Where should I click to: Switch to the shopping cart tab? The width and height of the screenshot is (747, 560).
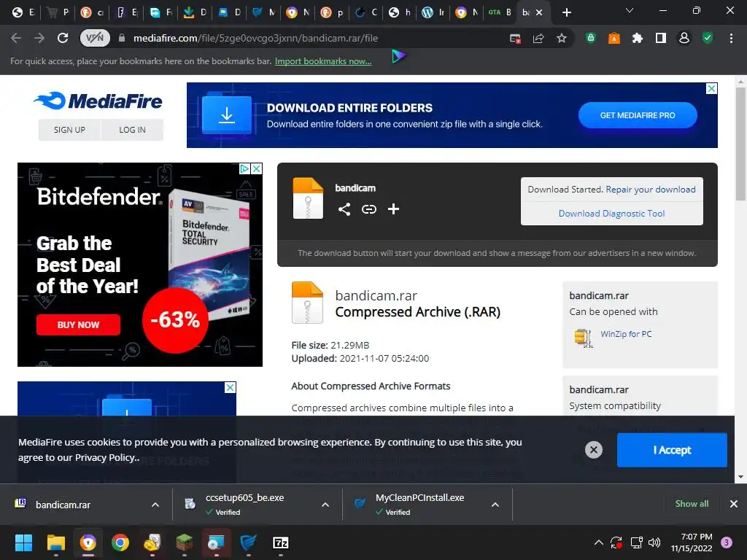click(57, 12)
